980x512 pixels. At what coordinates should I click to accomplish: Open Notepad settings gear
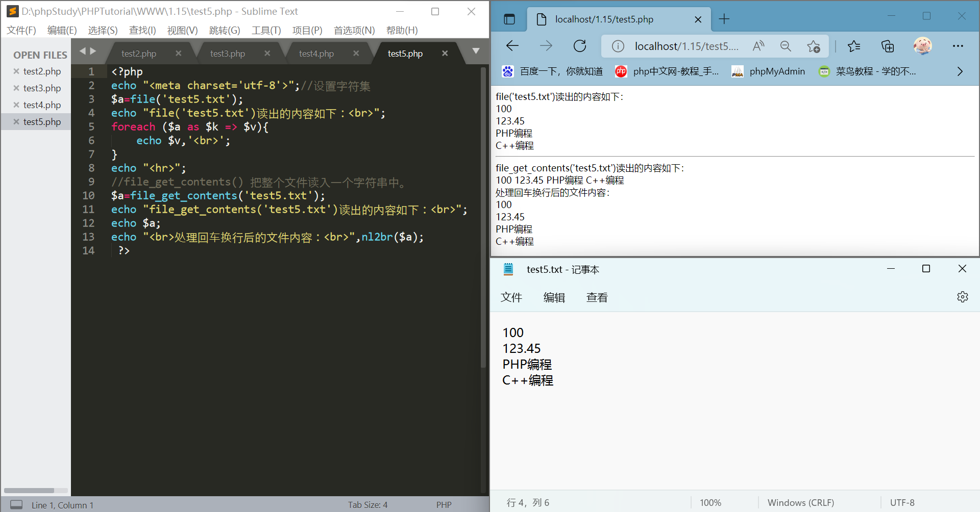click(962, 297)
